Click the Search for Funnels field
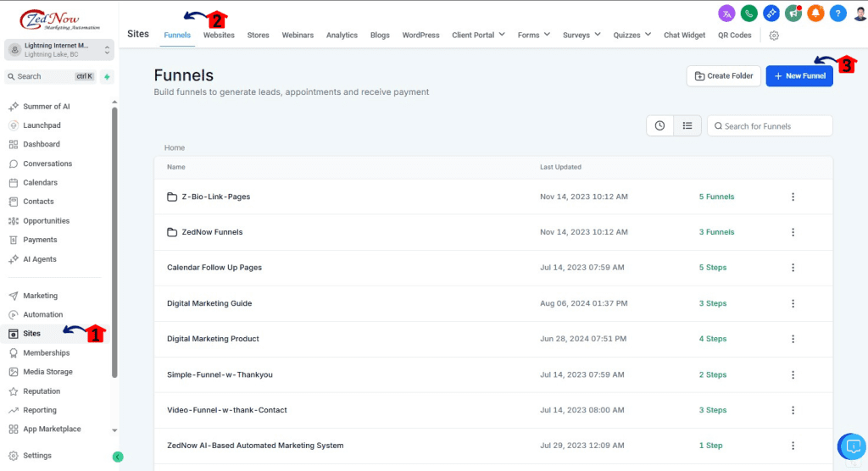Screen dimensions: 868x471 pyautogui.click(x=770, y=125)
